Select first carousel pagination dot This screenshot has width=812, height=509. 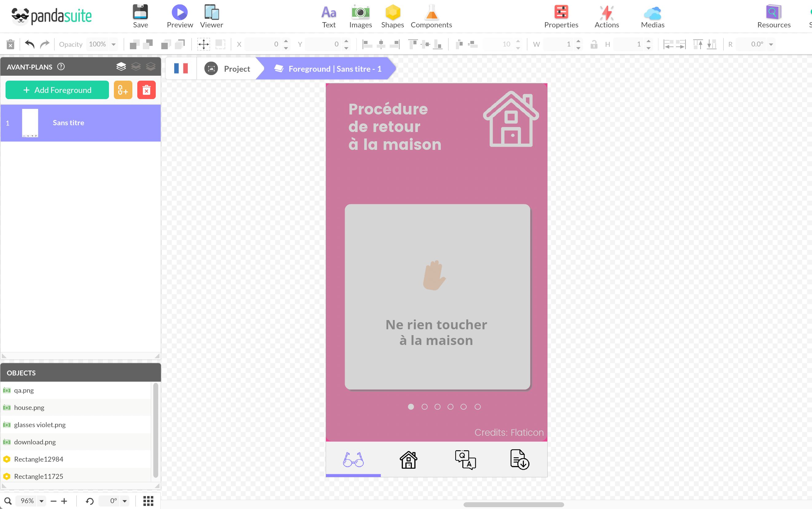[x=411, y=407]
